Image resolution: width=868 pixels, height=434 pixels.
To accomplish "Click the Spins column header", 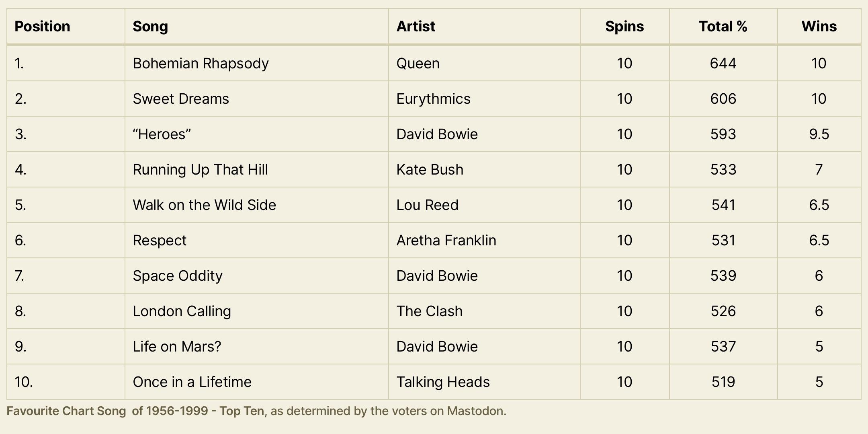I will point(624,27).
